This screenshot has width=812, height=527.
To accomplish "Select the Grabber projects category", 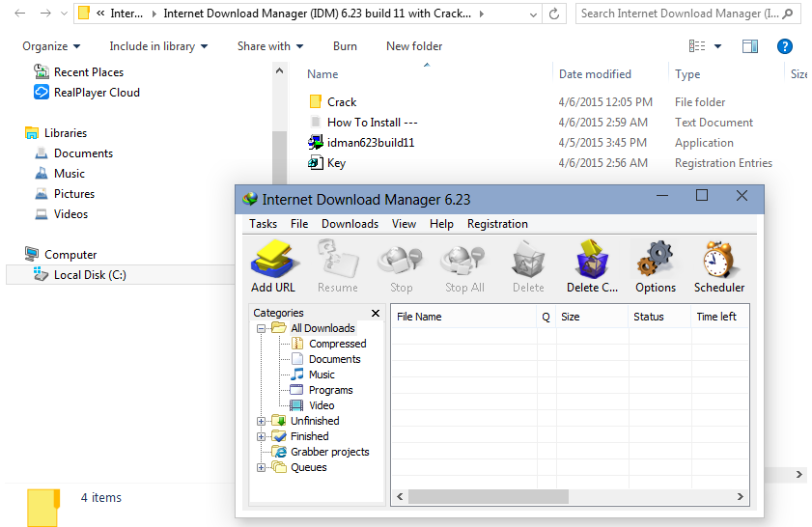I will 330,452.
